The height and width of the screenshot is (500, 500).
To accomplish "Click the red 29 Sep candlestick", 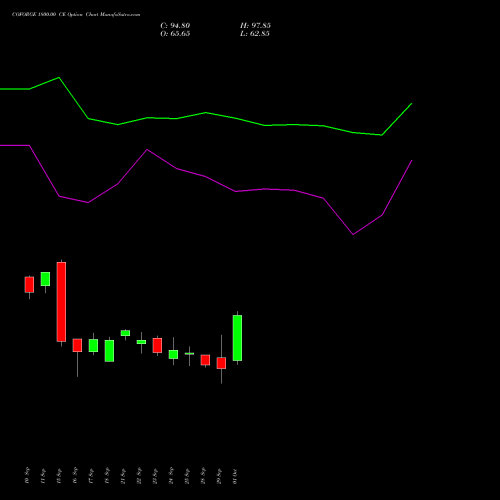I will pyautogui.click(x=221, y=363).
